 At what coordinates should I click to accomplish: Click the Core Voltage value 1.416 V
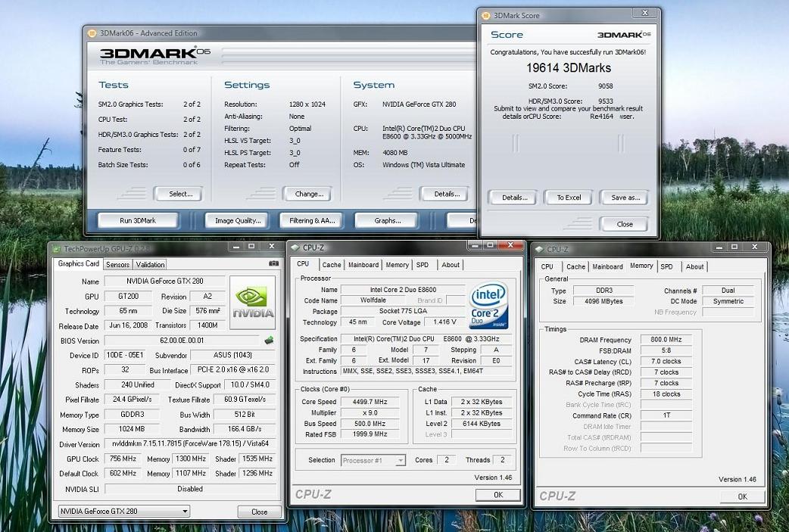444,322
